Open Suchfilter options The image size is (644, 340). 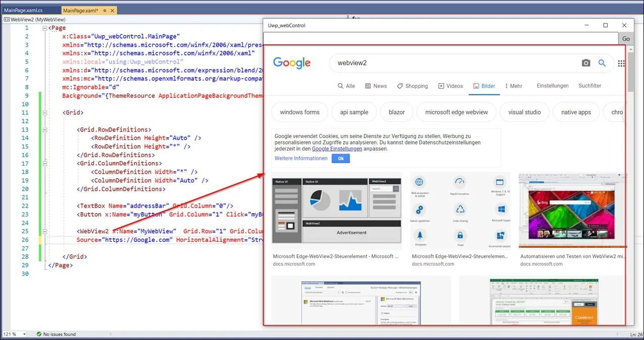[x=590, y=86]
